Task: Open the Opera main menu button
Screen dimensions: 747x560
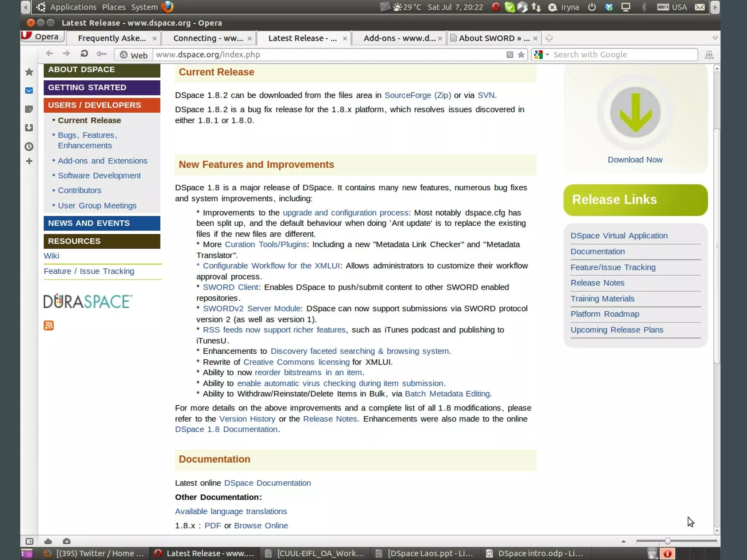Action: pyautogui.click(x=42, y=36)
